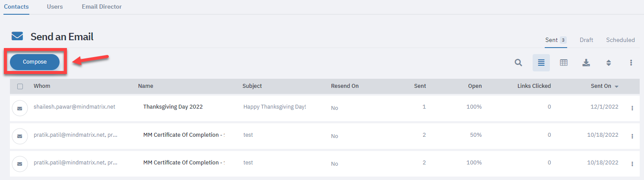Click the search magnifier icon
This screenshot has height=180, width=644.
pyautogui.click(x=518, y=63)
